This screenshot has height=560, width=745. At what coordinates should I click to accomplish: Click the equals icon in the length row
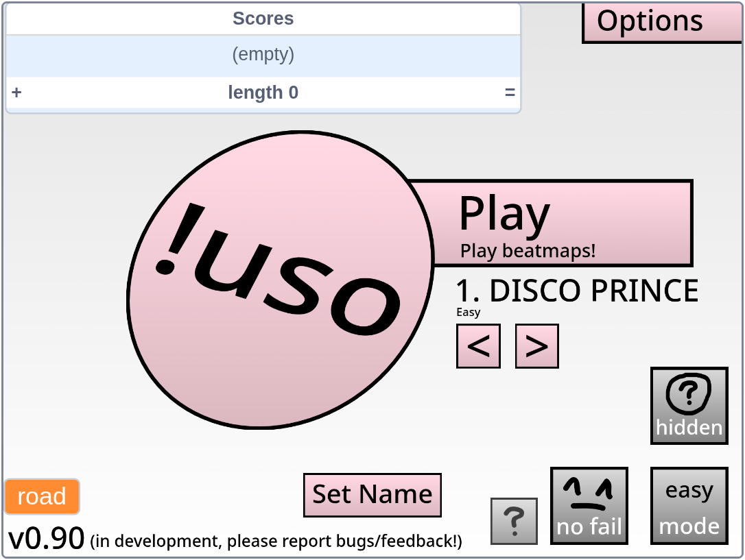(x=510, y=92)
